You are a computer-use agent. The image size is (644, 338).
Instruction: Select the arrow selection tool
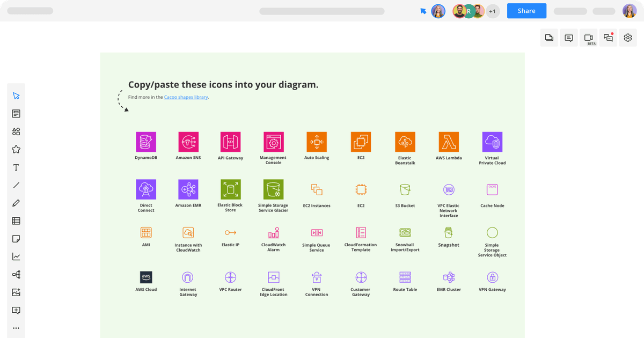(16, 95)
